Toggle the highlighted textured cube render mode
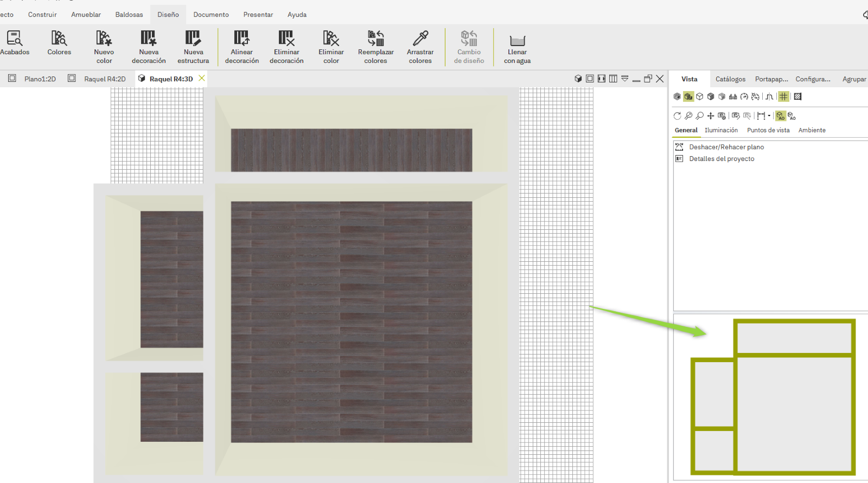 688,96
